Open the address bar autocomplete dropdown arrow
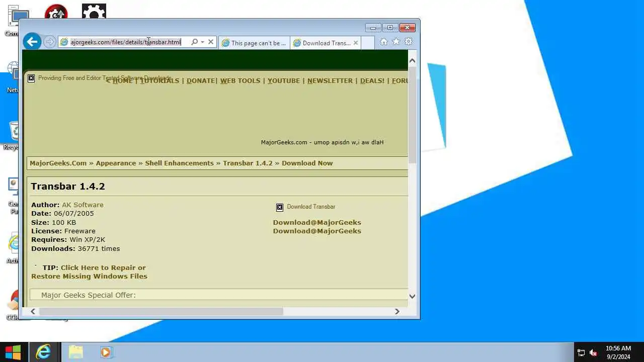 coord(202,42)
